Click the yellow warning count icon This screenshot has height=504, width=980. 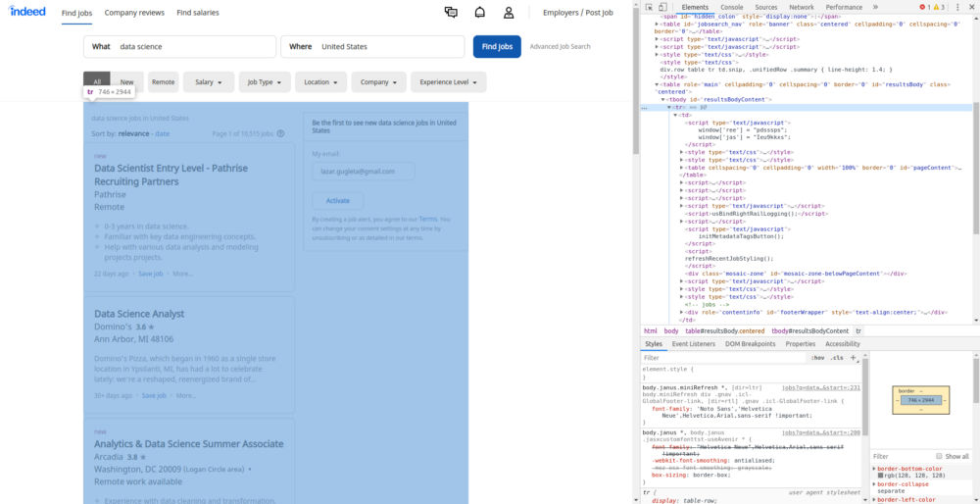click(x=938, y=7)
